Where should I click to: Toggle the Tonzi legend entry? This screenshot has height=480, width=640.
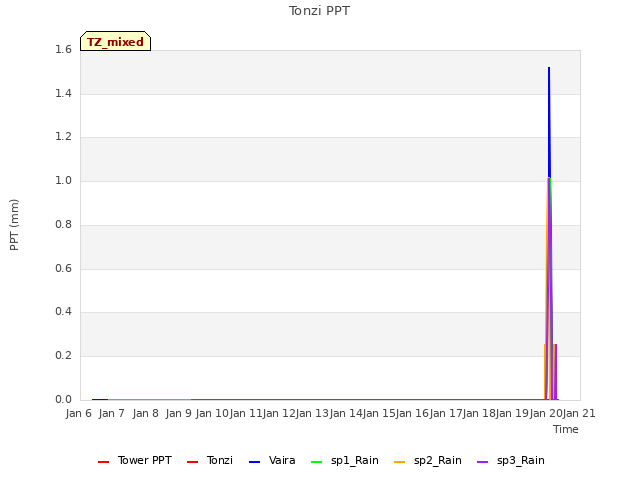click(x=210, y=461)
